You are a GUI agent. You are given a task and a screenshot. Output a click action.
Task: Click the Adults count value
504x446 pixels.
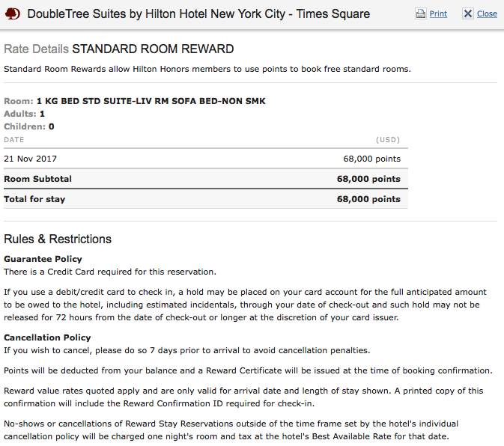click(42, 114)
